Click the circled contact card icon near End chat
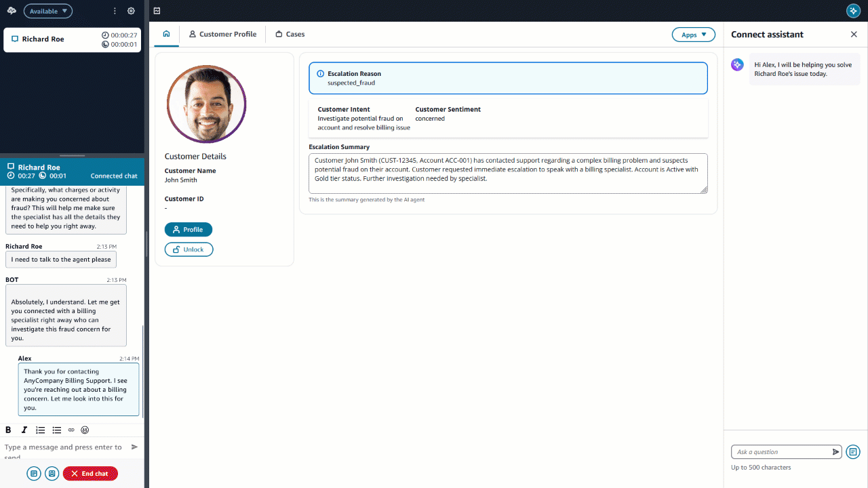Screen dimensions: 868x488 click(x=52, y=473)
